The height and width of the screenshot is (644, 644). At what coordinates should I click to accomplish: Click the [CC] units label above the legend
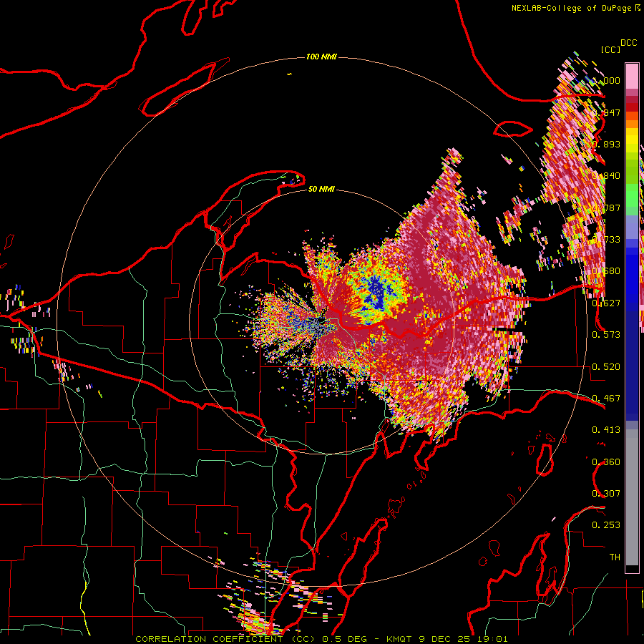pyautogui.click(x=610, y=49)
